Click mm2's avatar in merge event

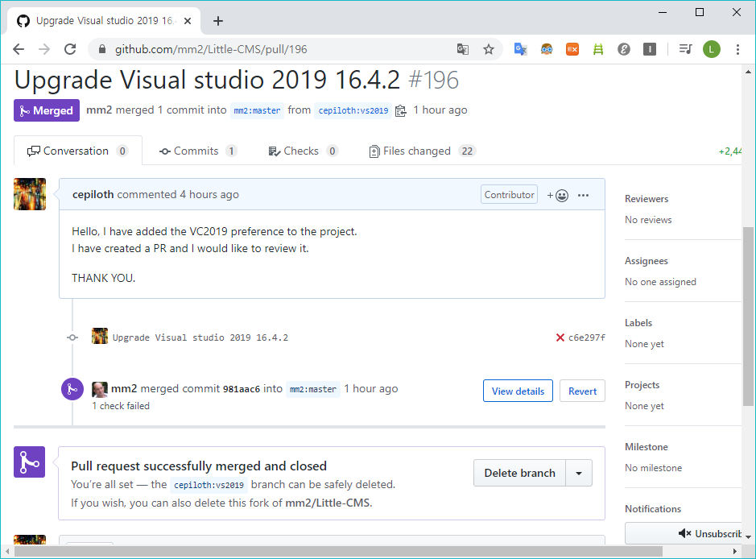click(100, 389)
